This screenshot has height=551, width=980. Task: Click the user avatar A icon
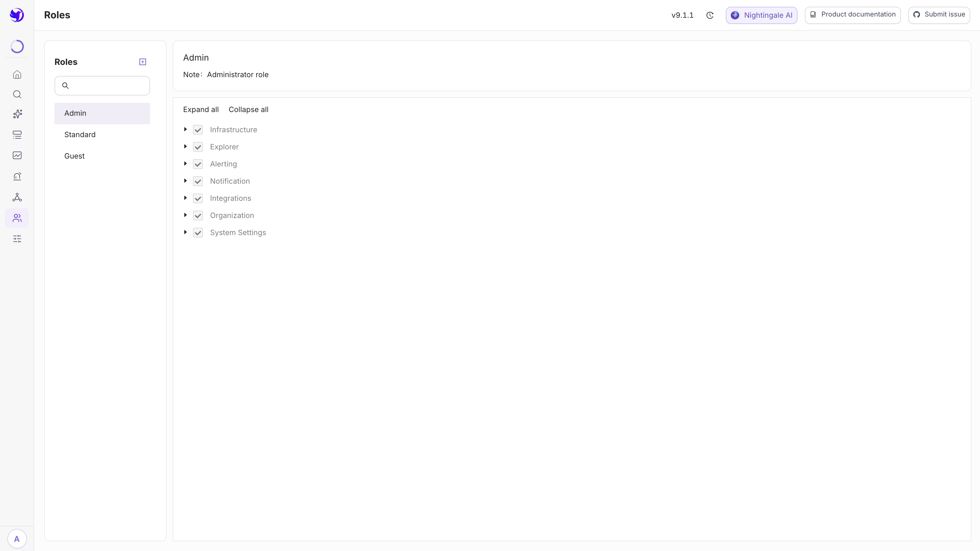[17, 539]
